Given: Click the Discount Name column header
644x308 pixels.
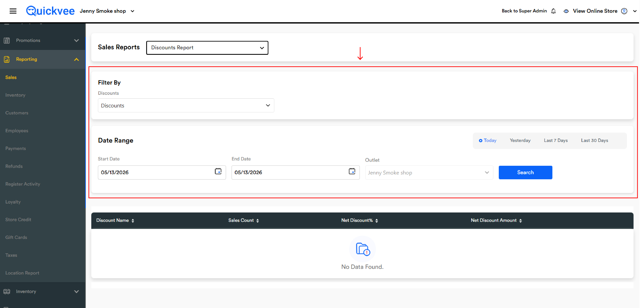Looking at the screenshot, I should tap(113, 220).
